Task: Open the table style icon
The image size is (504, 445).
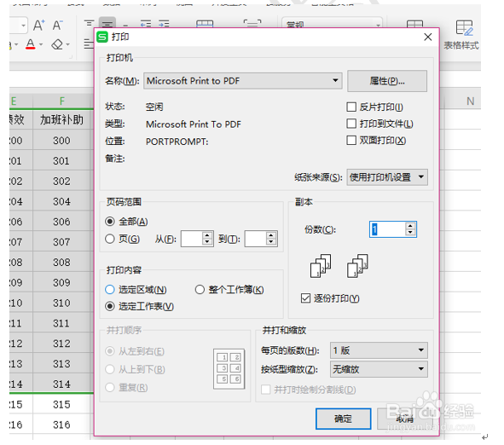Action: [x=464, y=27]
